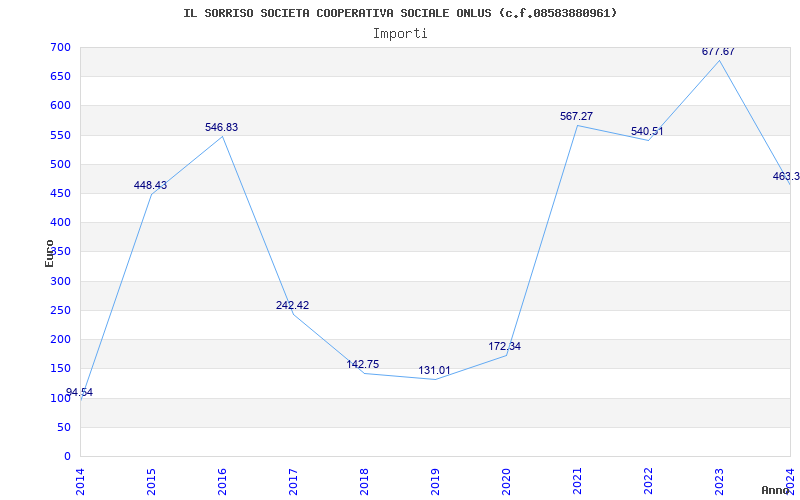Image resolution: width=800 pixels, height=500 pixels.
Task: Click y-axis tick label 400
Action: 60,222
